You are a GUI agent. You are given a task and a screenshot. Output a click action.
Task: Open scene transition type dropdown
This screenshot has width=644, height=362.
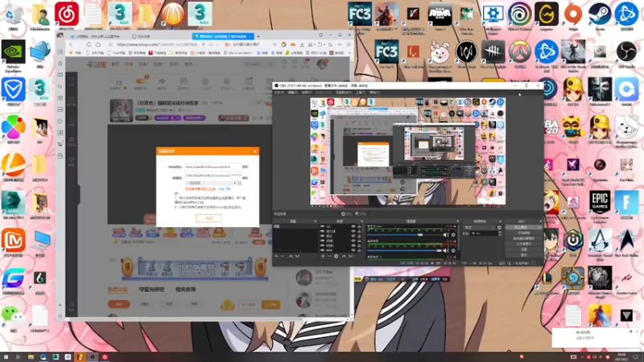(x=479, y=228)
